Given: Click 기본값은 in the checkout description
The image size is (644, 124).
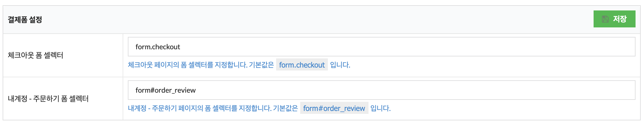Looking at the screenshot, I should [x=261, y=65].
